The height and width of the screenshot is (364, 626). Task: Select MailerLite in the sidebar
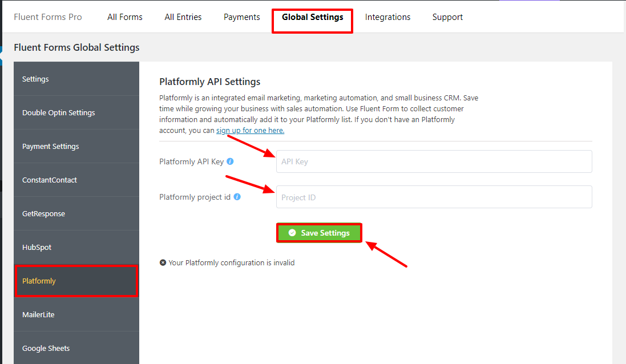38,314
